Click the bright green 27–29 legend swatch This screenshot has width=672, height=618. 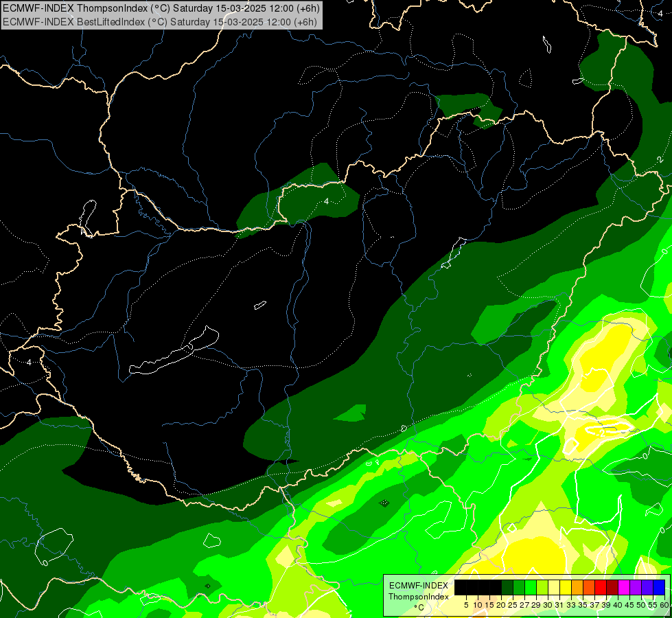point(531,588)
